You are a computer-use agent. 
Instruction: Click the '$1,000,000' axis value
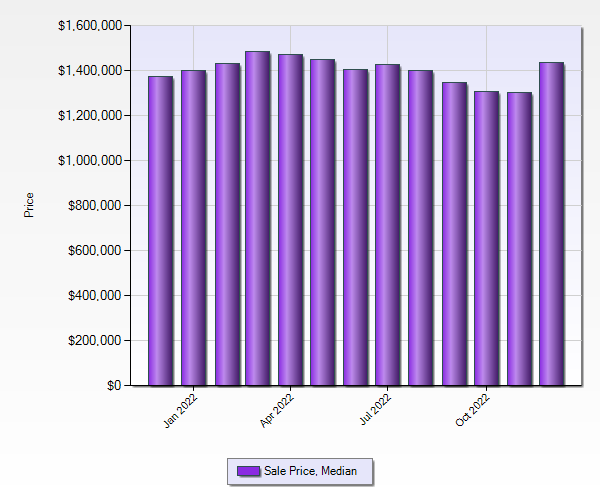90,160
